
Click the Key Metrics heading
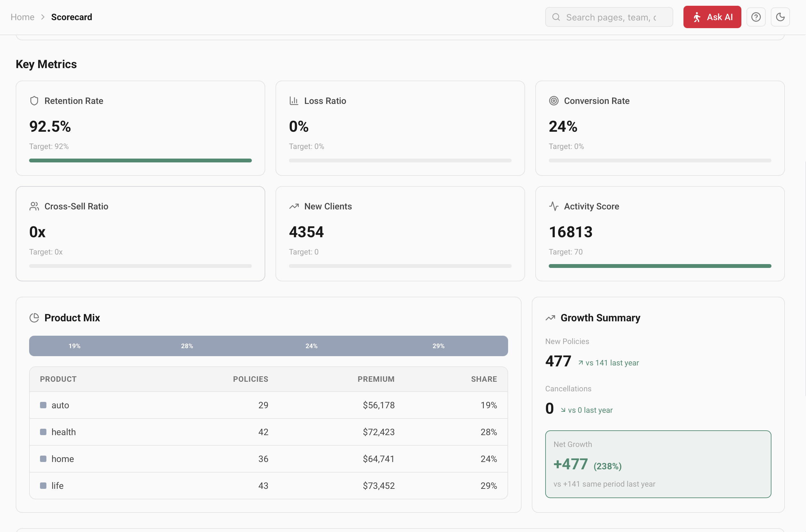click(x=46, y=64)
